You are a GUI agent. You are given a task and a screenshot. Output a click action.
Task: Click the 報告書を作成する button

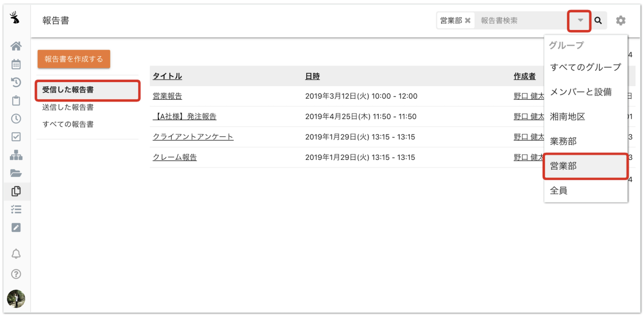pyautogui.click(x=74, y=59)
